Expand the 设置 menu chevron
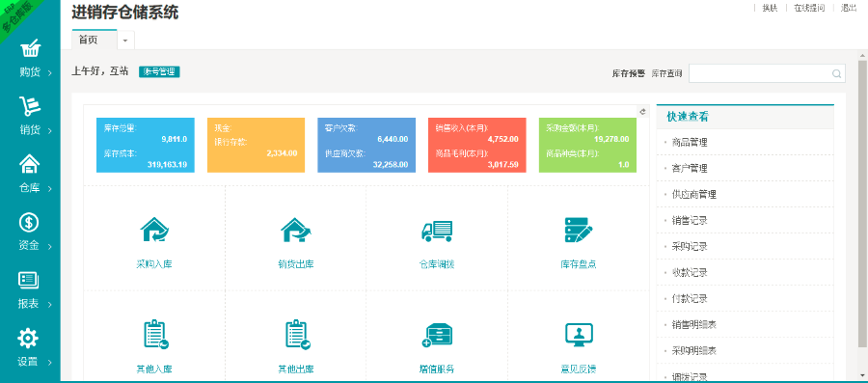This screenshot has height=383, width=868. (x=50, y=363)
